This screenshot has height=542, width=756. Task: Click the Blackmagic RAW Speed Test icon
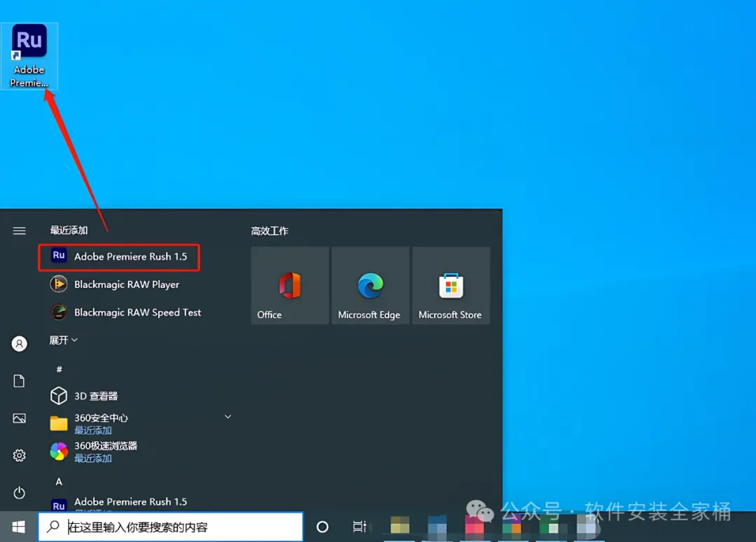(59, 312)
